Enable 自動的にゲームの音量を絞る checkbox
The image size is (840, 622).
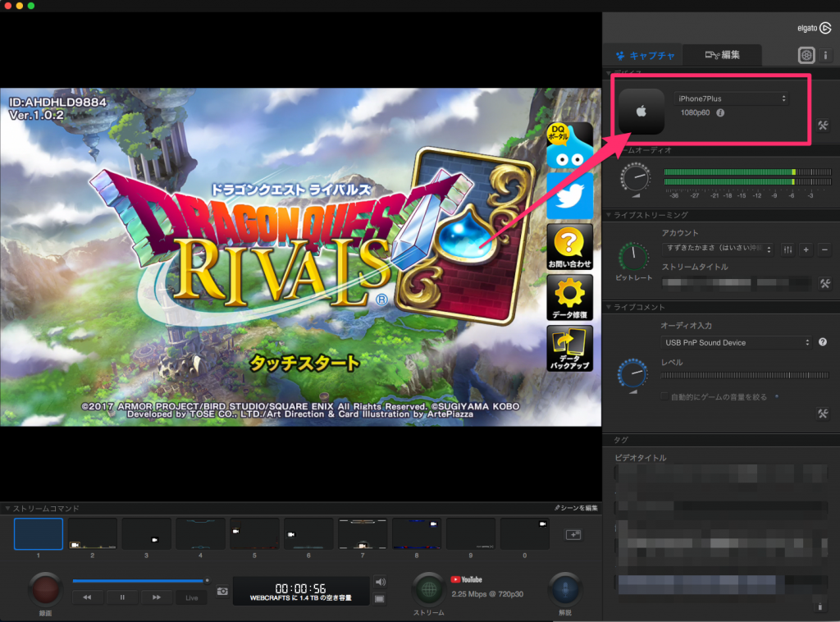pos(664,397)
